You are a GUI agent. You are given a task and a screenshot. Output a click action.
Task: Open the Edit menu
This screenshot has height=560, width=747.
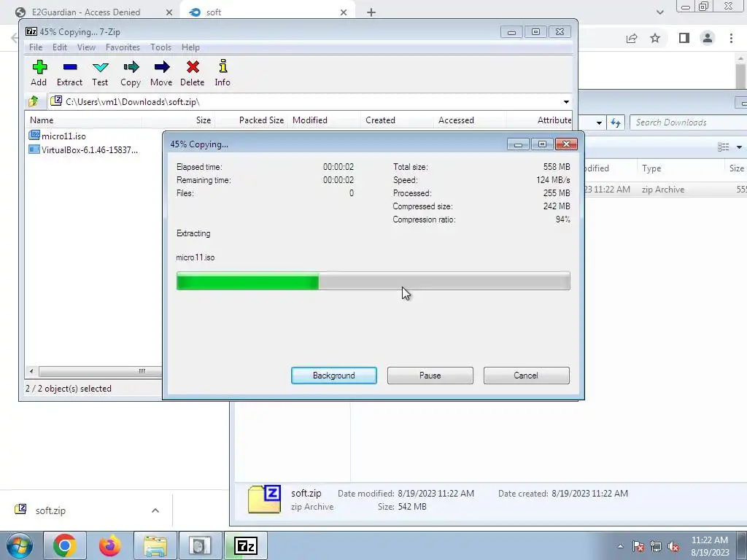(x=60, y=47)
